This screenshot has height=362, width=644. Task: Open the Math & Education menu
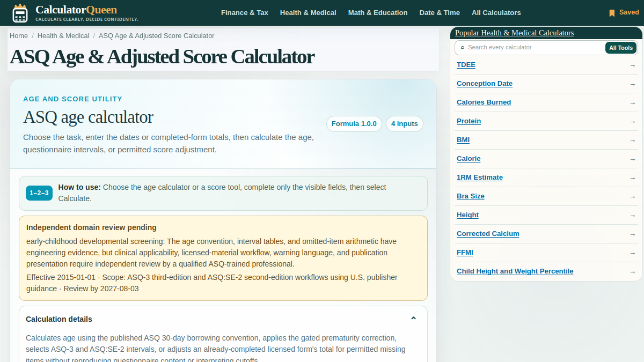point(378,13)
